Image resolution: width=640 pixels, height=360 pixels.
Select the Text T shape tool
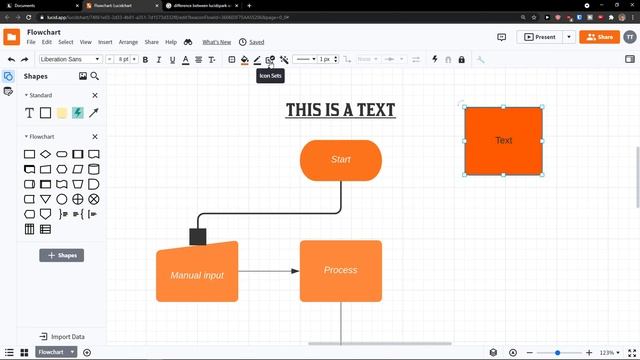pos(29,113)
